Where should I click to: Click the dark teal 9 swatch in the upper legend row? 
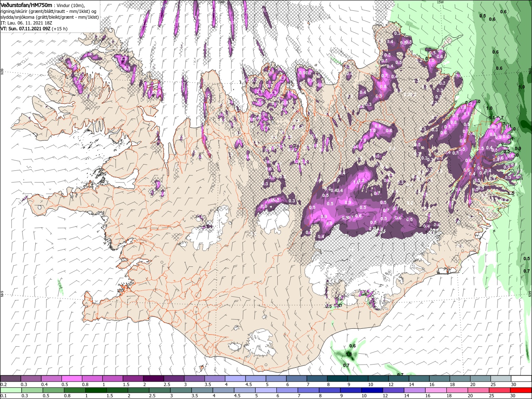(x=357, y=379)
